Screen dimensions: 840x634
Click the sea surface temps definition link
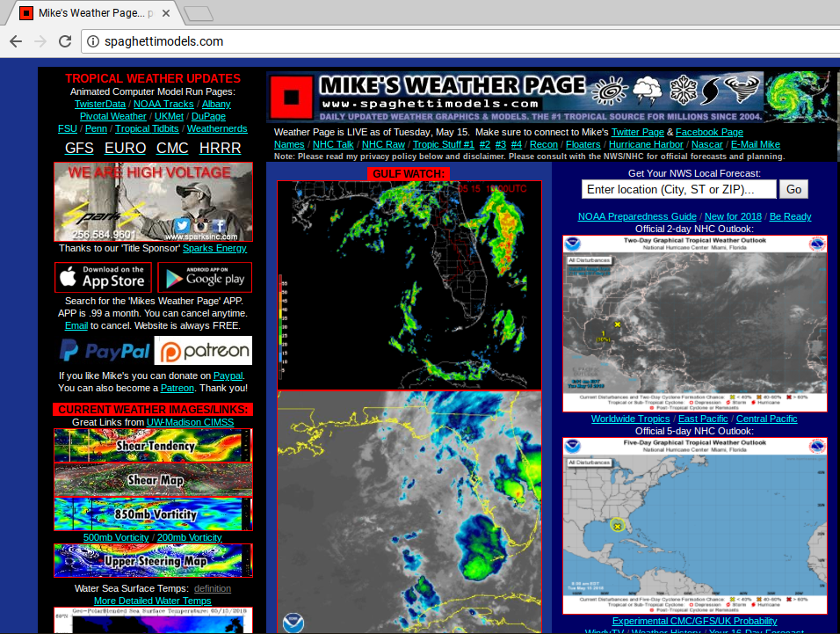(213, 588)
